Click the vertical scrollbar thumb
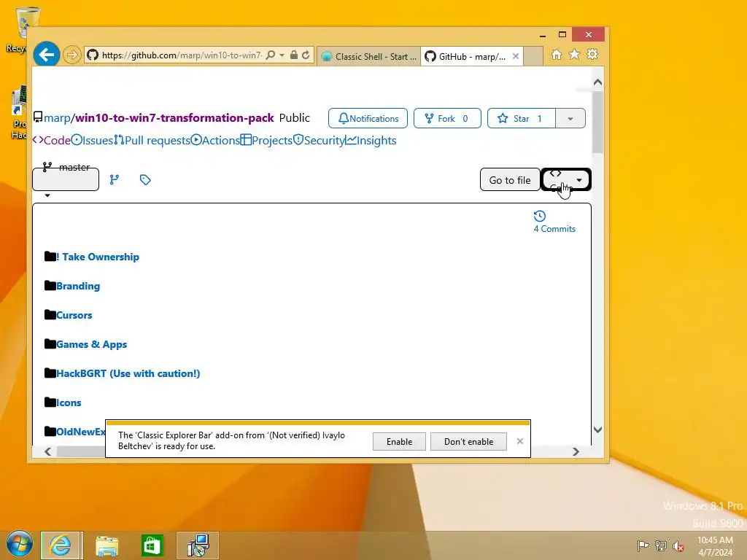This screenshot has height=560, width=747. click(x=598, y=122)
